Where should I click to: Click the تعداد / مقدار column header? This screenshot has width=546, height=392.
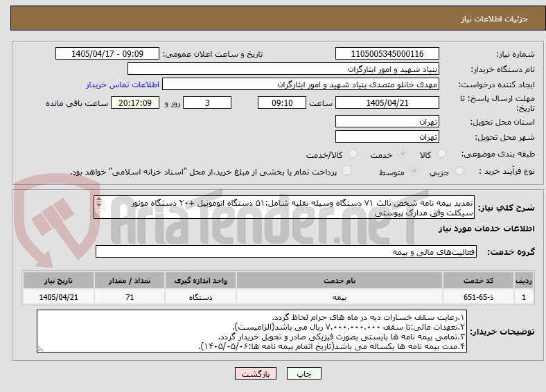click(130, 280)
